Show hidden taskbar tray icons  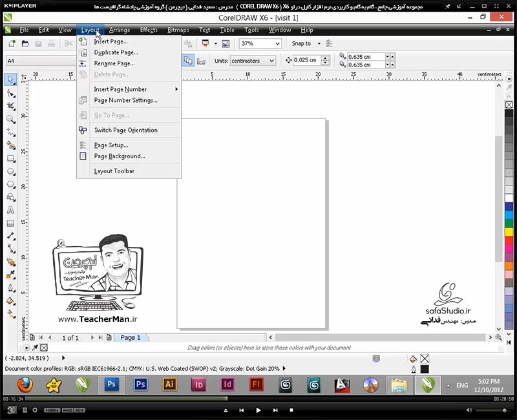[x=448, y=385]
